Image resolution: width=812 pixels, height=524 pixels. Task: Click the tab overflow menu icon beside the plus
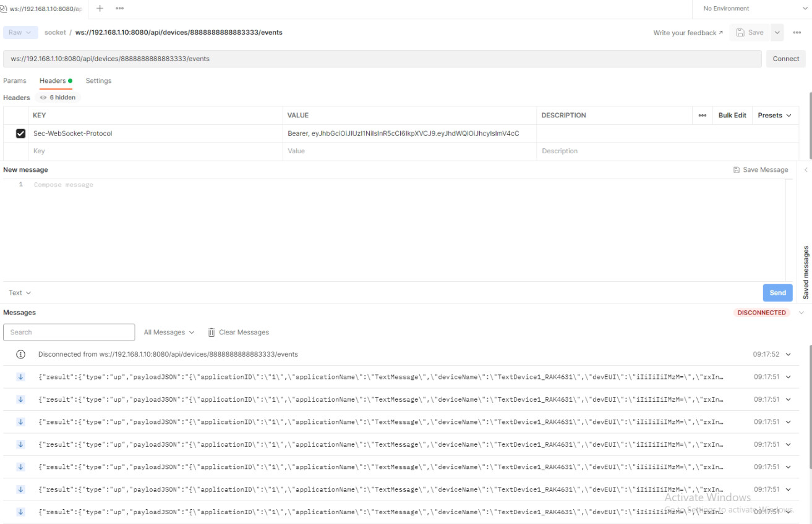point(119,9)
